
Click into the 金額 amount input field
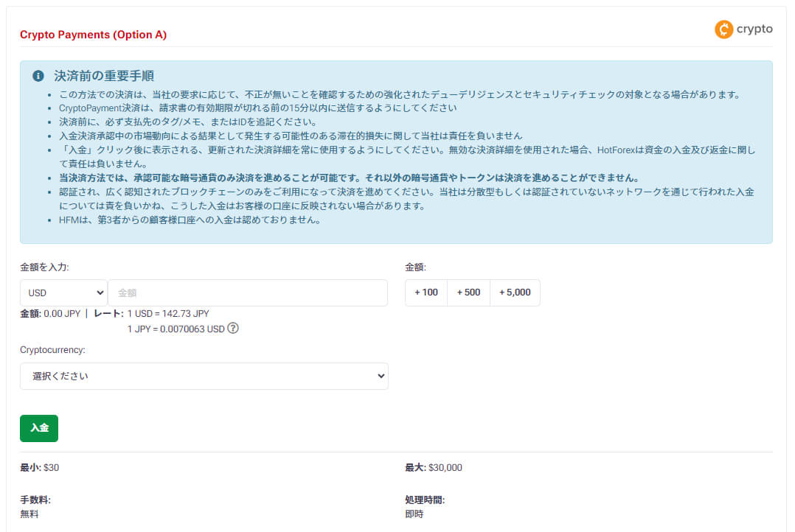point(248,293)
